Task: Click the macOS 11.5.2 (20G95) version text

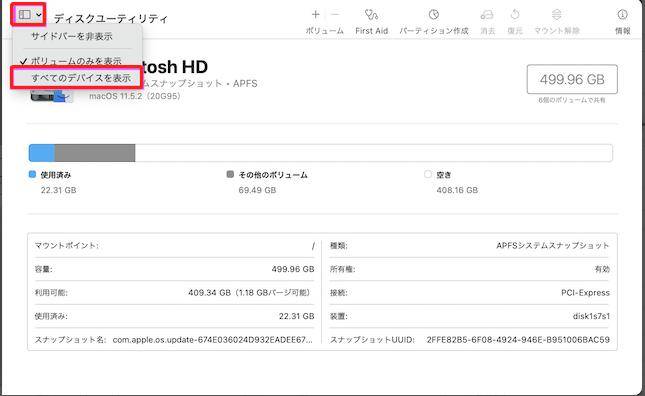Action: point(135,96)
